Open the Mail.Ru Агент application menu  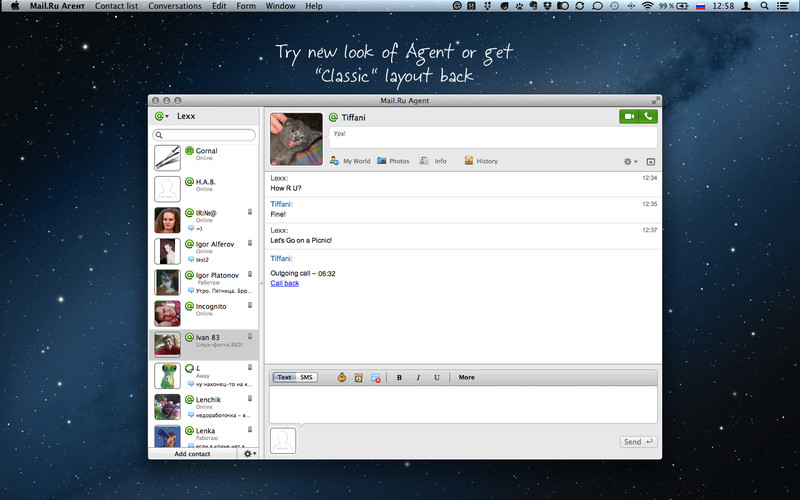tap(58, 6)
